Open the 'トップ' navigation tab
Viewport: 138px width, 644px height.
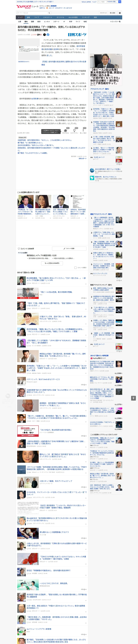(20, 17)
